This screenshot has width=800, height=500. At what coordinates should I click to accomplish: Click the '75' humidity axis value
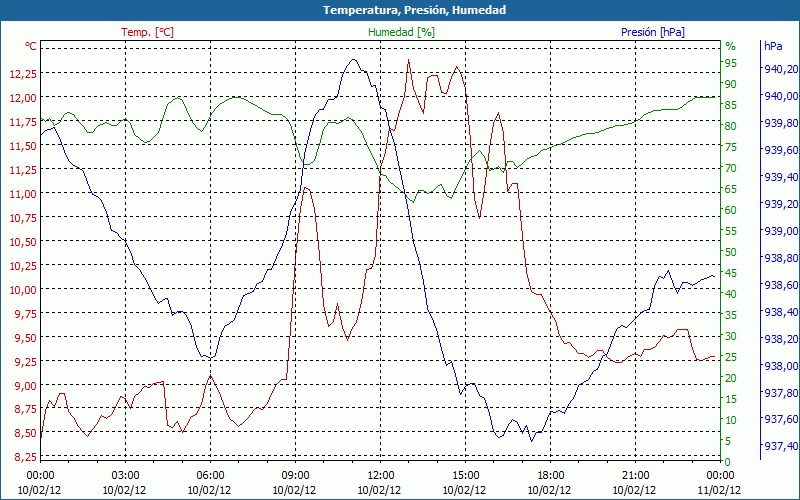tap(731, 147)
